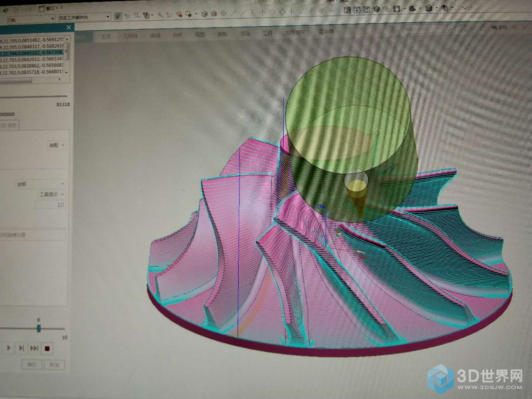Click the wide settings button in dialog

pos(33,235)
